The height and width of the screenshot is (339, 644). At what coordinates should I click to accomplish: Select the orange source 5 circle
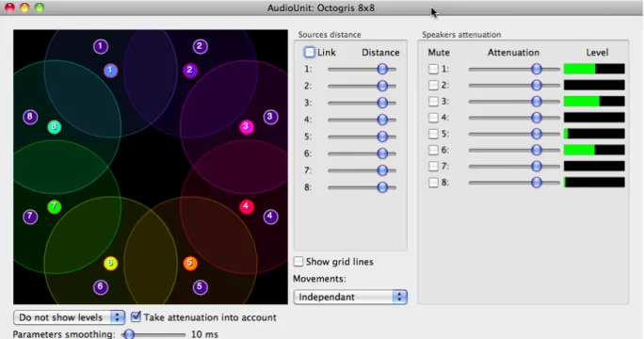click(x=190, y=263)
